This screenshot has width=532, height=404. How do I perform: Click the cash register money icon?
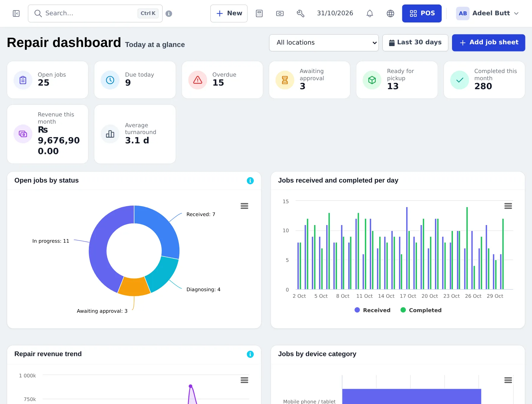280,13
